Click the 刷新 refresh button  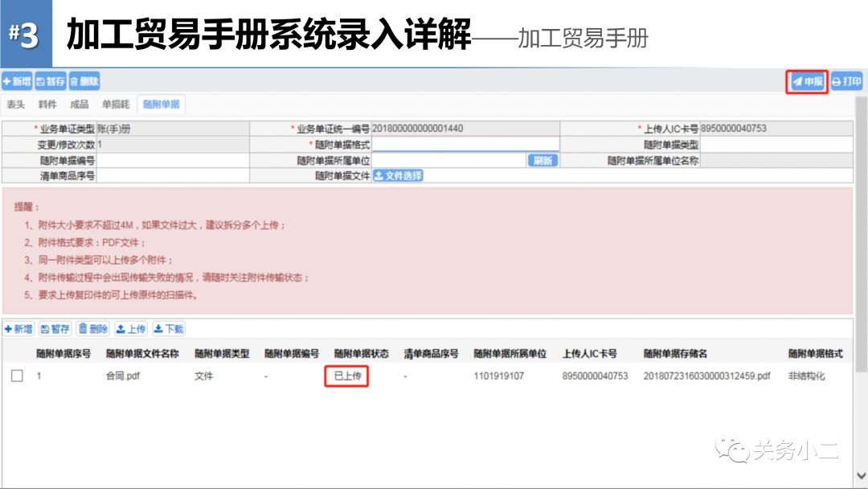point(542,161)
